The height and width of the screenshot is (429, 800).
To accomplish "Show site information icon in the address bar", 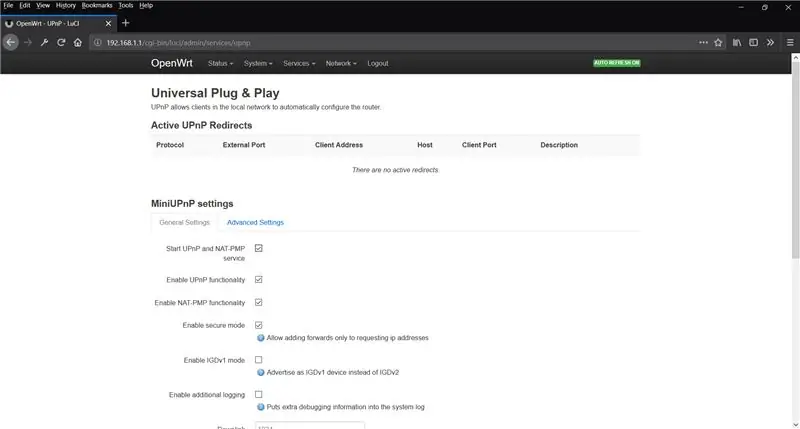I will point(97,43).
